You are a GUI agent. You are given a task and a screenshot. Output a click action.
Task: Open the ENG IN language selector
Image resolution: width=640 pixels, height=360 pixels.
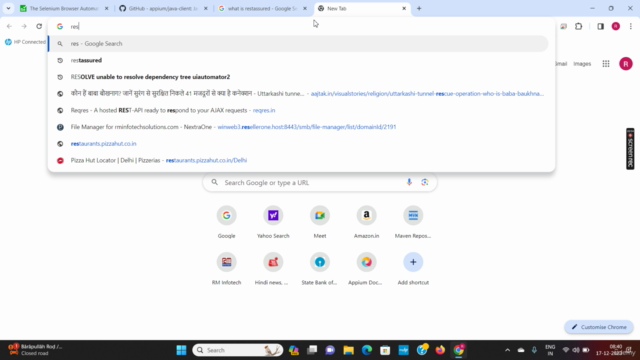point(550,350)
